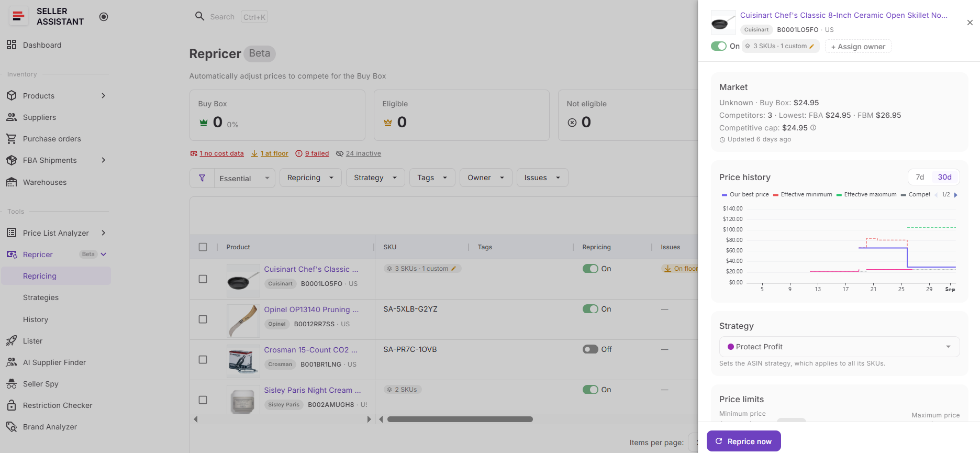Click the Products box icon
The image size is (980, 453).
[12, 95]
